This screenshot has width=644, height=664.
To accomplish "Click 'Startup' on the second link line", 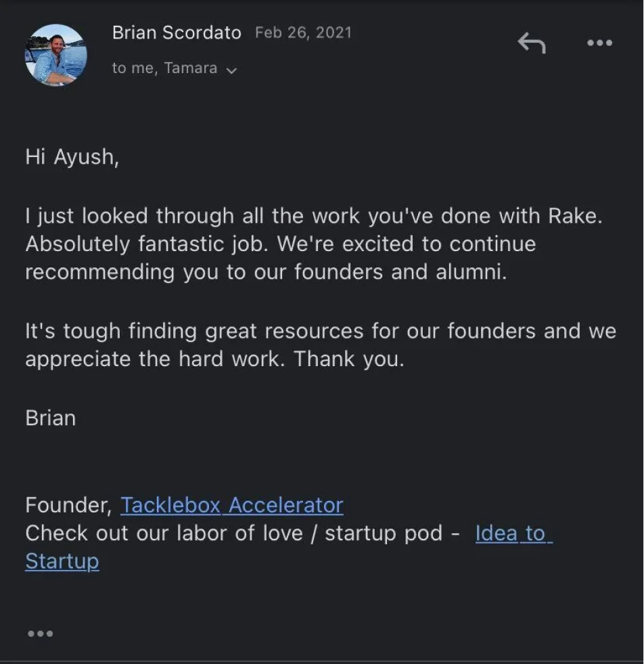I will click(62, 560).
